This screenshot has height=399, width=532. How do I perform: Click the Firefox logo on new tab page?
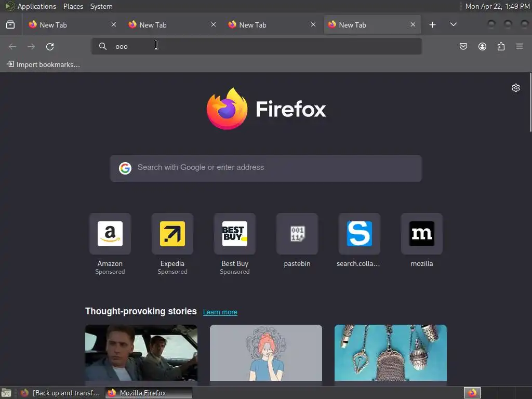click(266, 109)
